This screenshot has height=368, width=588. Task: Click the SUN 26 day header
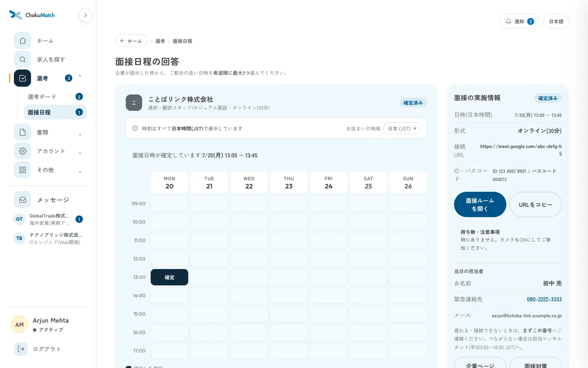click(x=408, y=182)
